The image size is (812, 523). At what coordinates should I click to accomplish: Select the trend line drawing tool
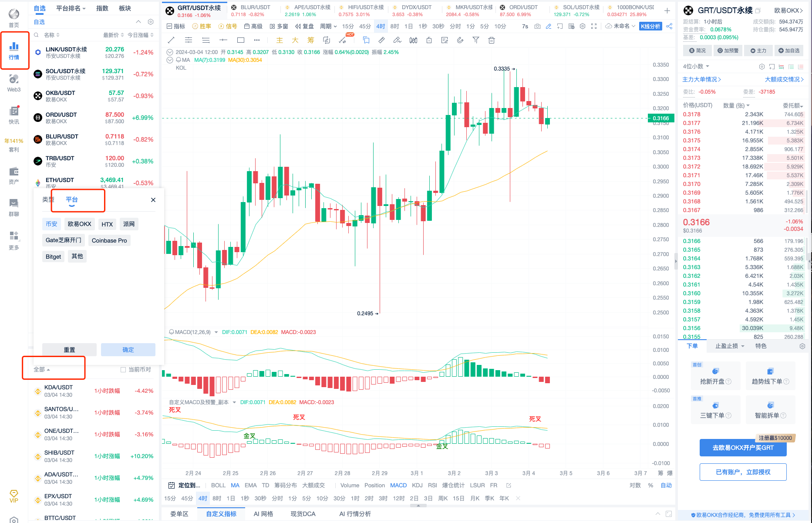click(171, 40)
